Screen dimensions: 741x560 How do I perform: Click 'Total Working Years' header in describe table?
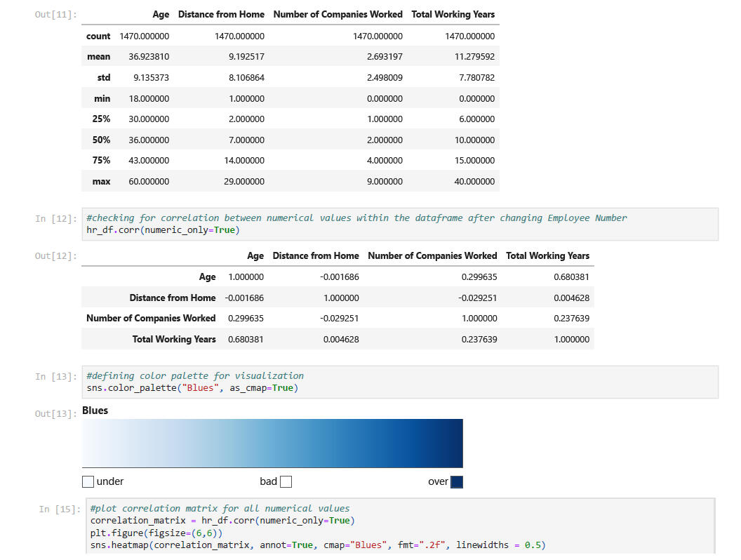pyautogui.click(x=453, y=15)
